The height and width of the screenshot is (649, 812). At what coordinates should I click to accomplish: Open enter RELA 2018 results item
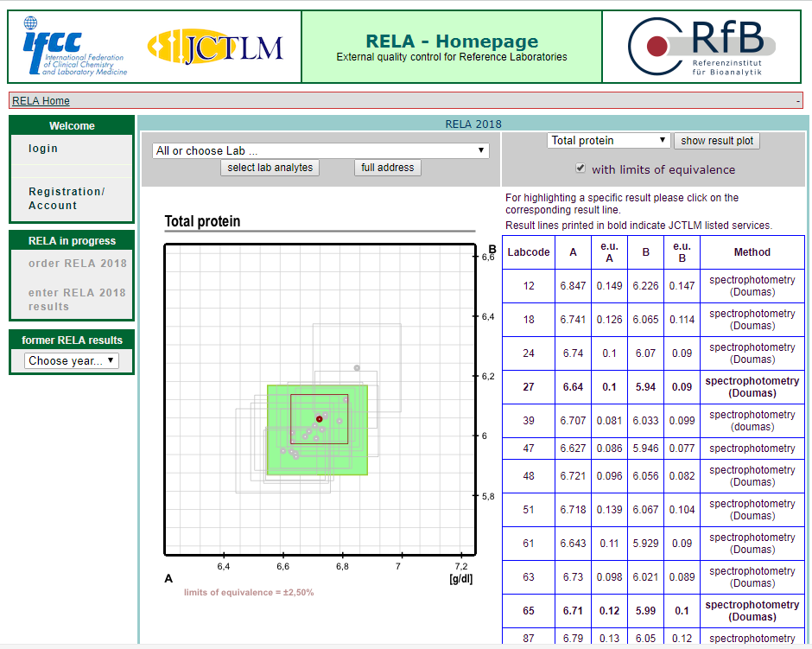point(77,299)
